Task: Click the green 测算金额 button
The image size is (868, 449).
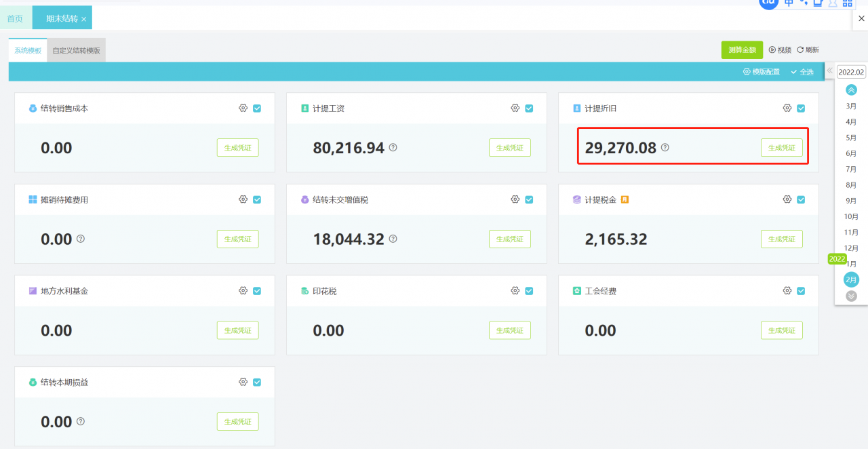Action: [x=742, y=50]
